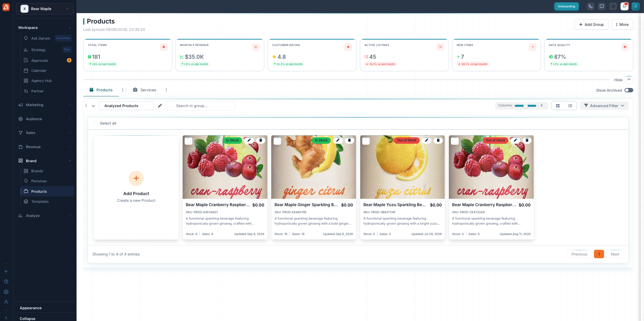The height and width of the screenshot is (321, 644).
Task: Select checkbox on first Cranberry Raspberry card
Action: click(x=189, y=141)
